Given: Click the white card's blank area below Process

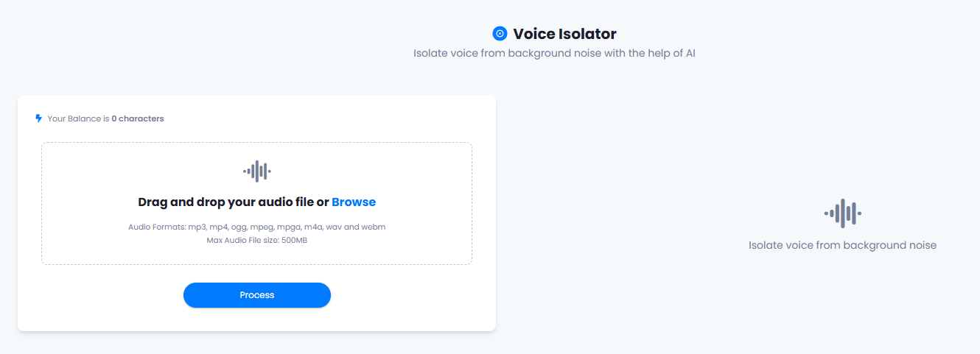Looking at the screenshot, I should tap(257, 319).
